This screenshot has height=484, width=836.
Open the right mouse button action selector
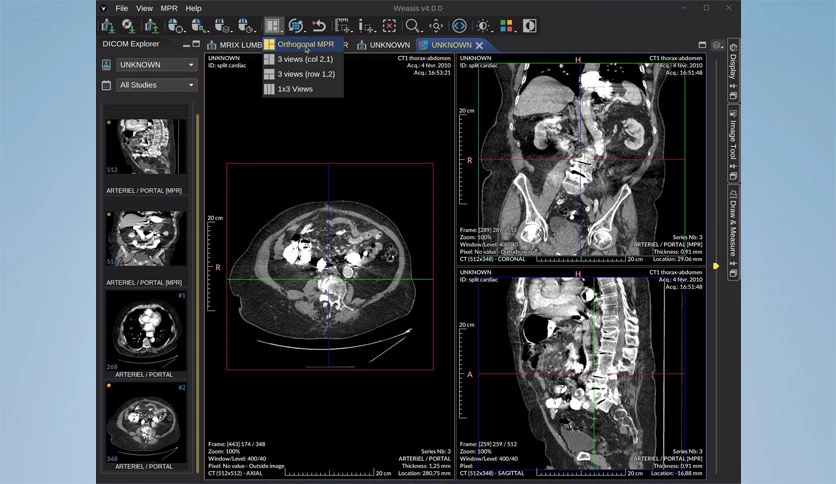pyautogui.click(x=199, y=26)
